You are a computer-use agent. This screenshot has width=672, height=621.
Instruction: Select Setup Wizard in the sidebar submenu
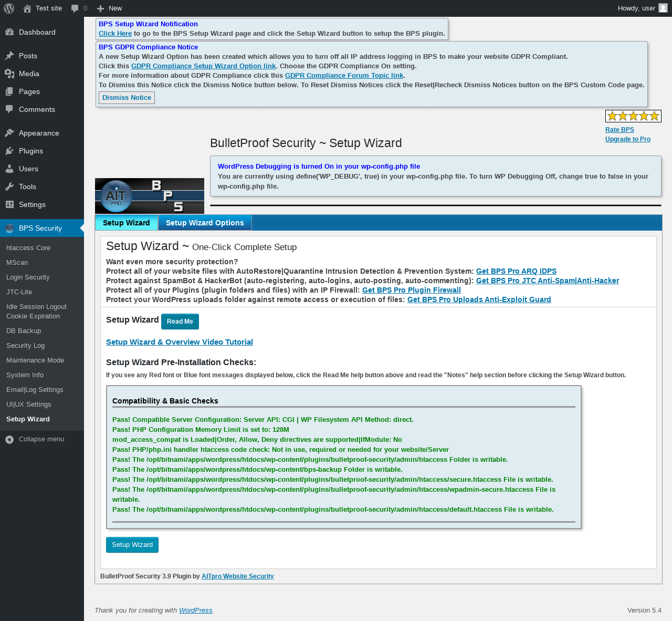pyautogui.click(x=28, y=419)
